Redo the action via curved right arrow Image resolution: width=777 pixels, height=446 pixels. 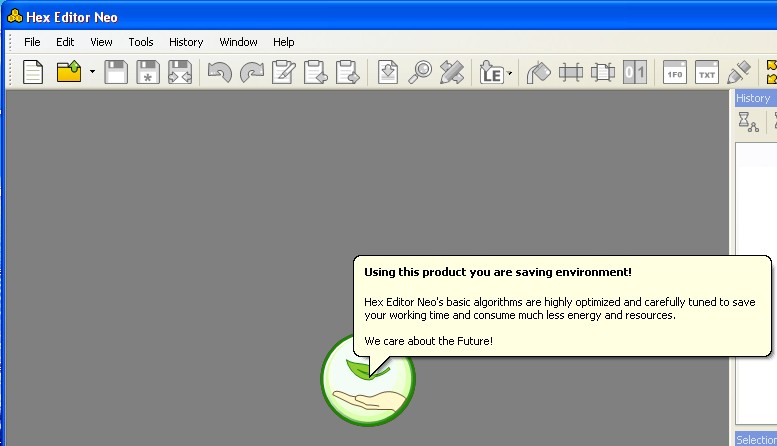click(252, 72)
